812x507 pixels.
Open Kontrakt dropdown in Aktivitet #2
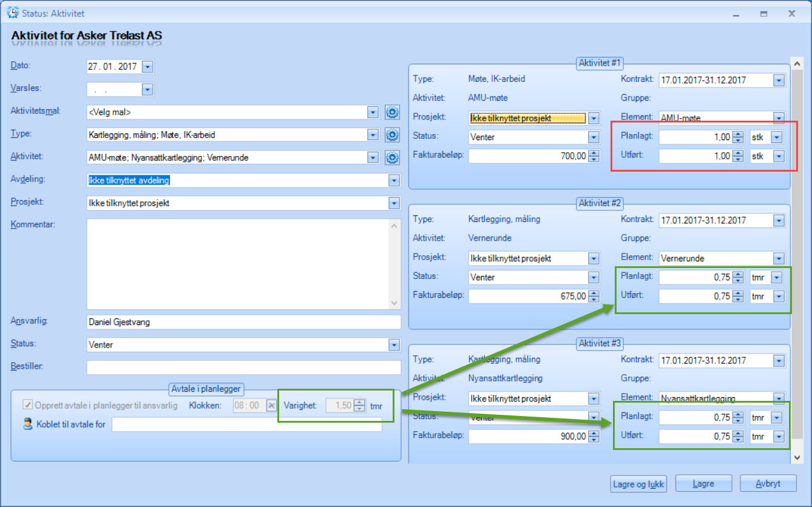(x=779, y=220)
